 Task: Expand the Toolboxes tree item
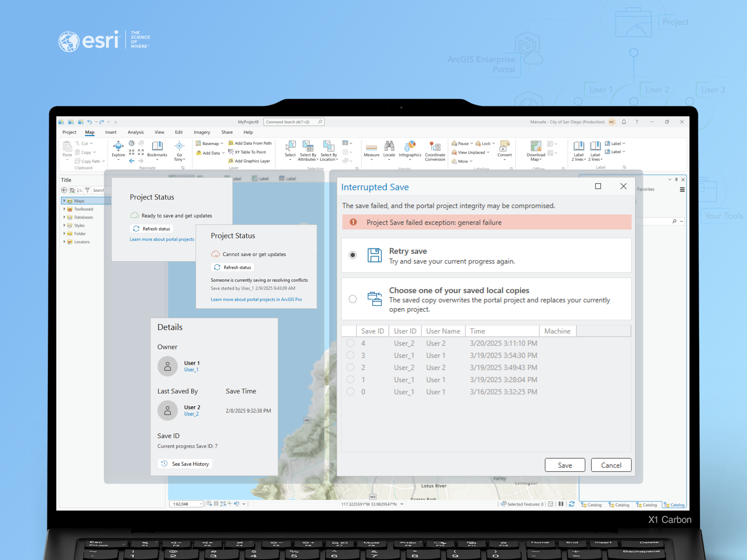[64, 209]
